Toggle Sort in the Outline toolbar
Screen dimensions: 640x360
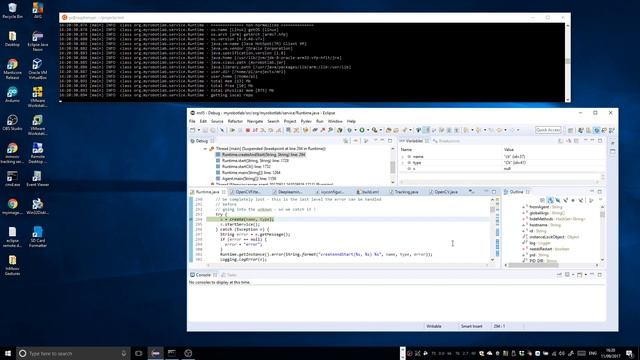click(550, 200)
